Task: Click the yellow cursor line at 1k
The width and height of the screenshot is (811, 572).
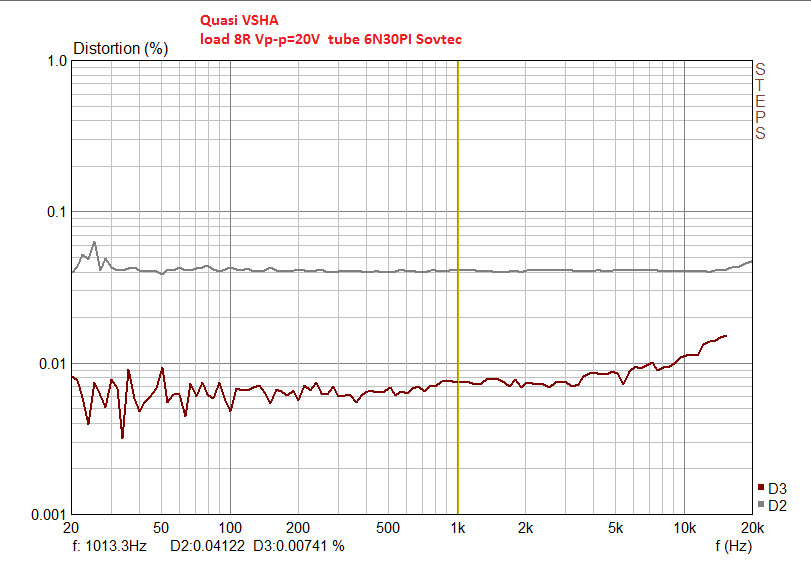Action: pos(458,287)
